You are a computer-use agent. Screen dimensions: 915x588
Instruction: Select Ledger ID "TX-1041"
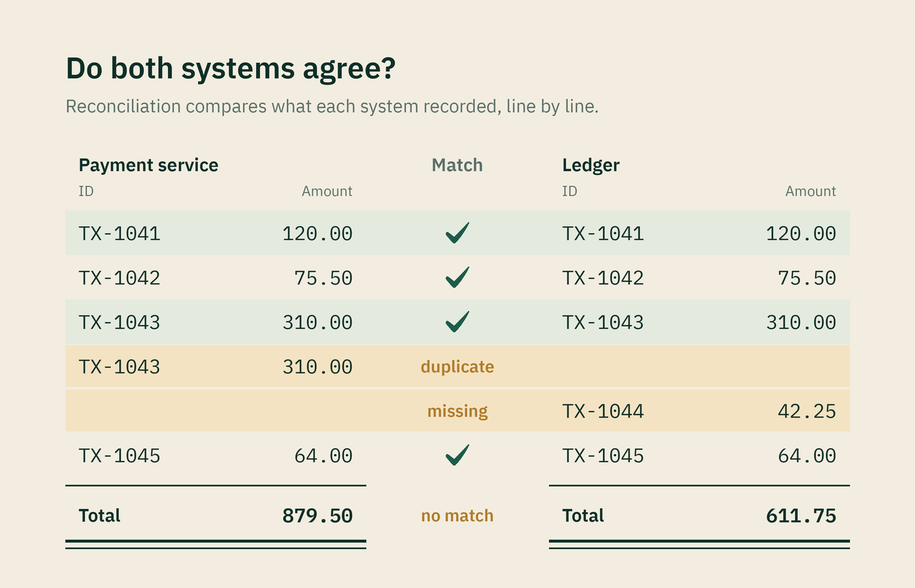point(603,233)
